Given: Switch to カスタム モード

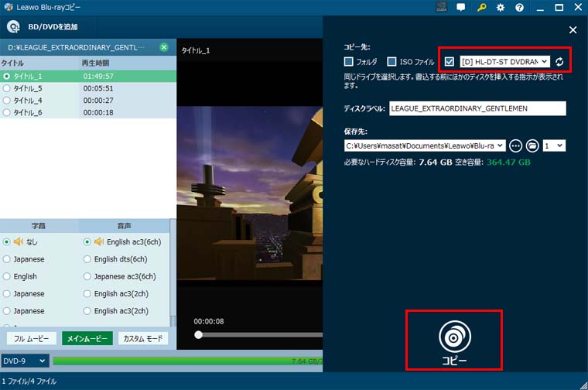Looking at the screenshot, I should [x=142, y=339].
